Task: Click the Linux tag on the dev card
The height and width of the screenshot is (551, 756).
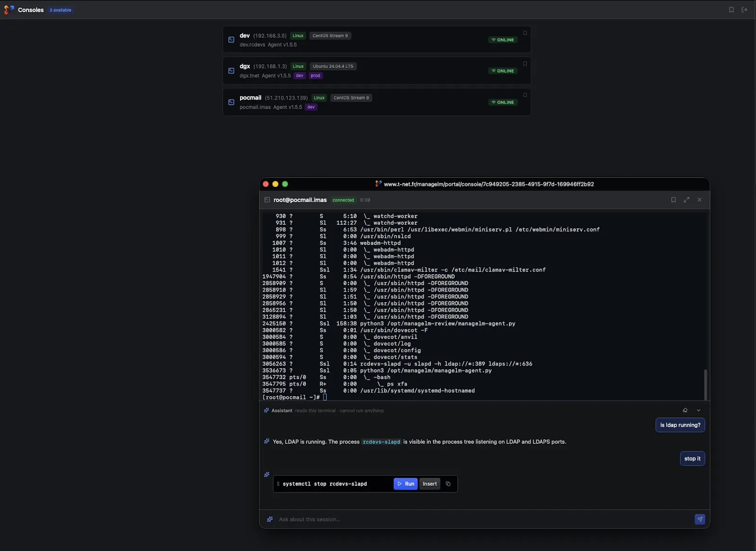Action: (298, 35)
